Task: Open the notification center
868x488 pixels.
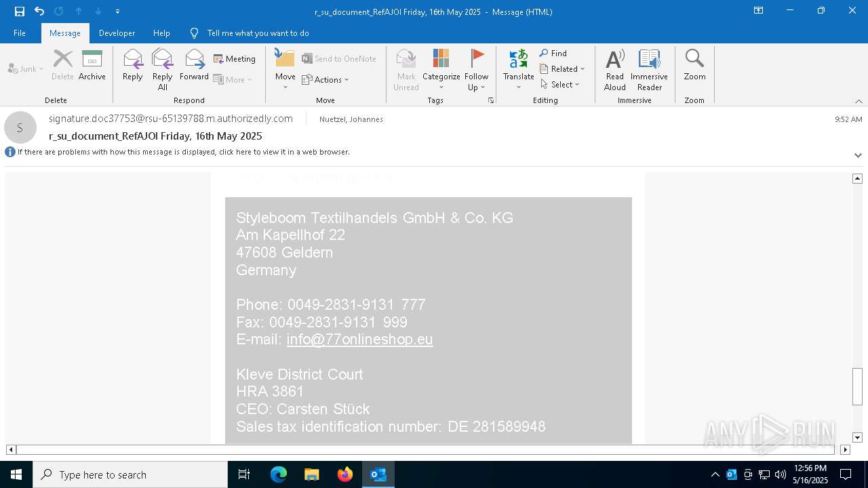Action: click(x=846, y=474)
